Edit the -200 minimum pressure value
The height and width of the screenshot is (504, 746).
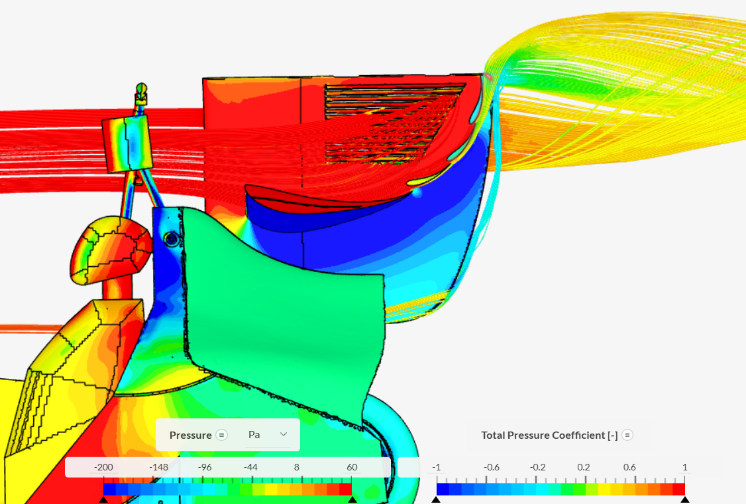pos(103,467)
